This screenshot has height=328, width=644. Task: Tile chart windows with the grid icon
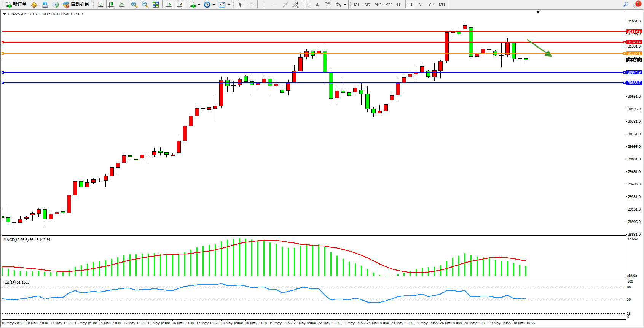156,5
